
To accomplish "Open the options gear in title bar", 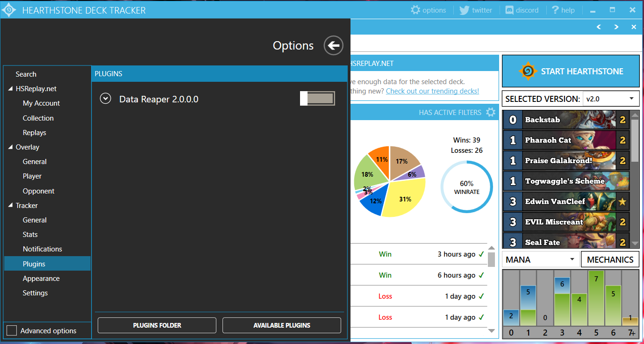I will (x=428, y=10).
